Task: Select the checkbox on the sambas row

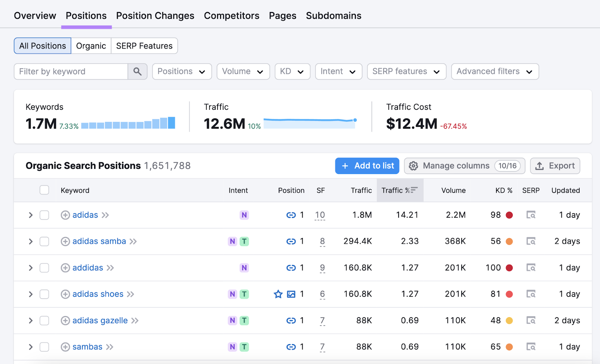Action: (x=44, y=347)
